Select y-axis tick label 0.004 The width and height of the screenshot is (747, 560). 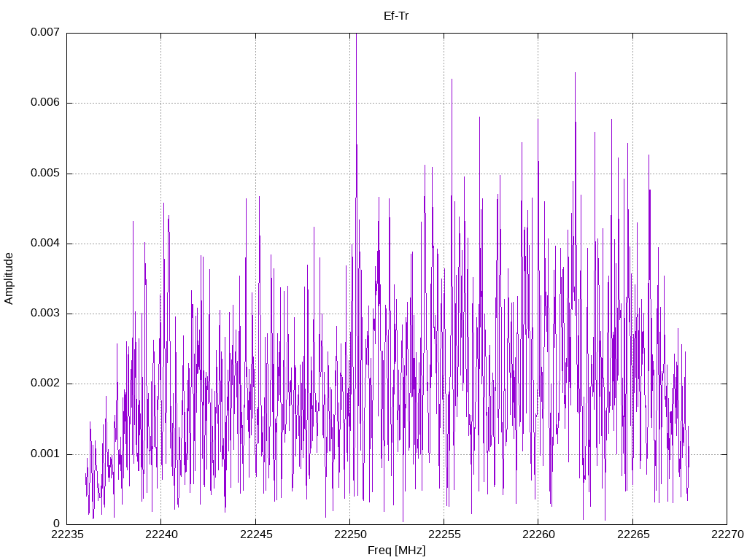click(x=45, y=244)
